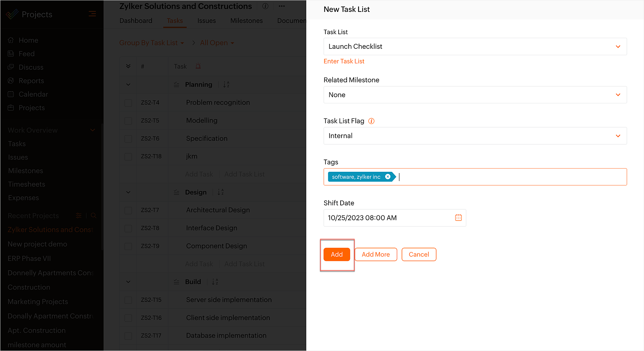Click the project info icon near title

[x=265, y=6]
